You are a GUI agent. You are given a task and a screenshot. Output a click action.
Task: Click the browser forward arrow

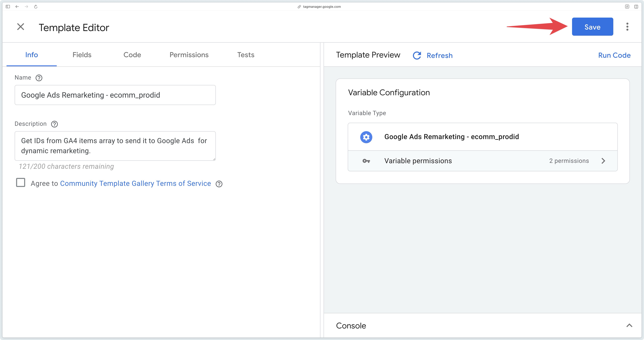tap(26, 7)
